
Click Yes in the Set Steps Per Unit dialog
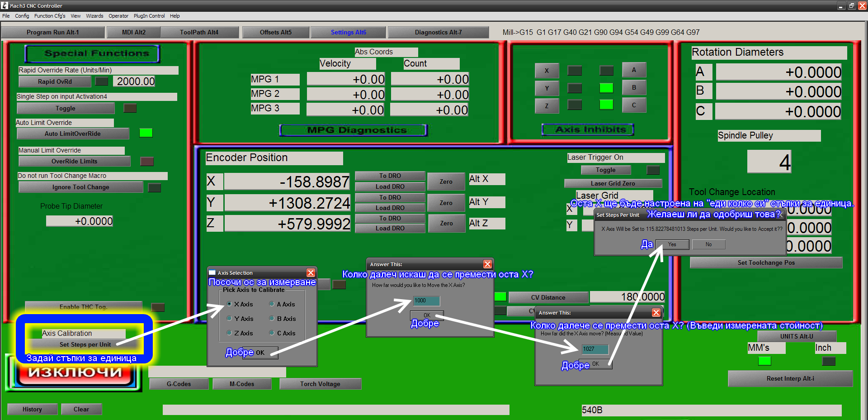[672, 244]
